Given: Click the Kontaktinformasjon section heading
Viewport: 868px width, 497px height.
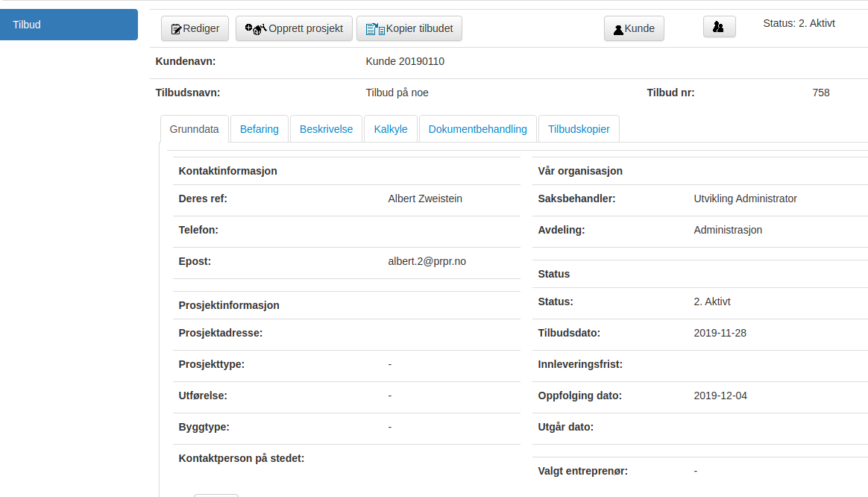Looking at the screenshot, I should coord(227,171).
